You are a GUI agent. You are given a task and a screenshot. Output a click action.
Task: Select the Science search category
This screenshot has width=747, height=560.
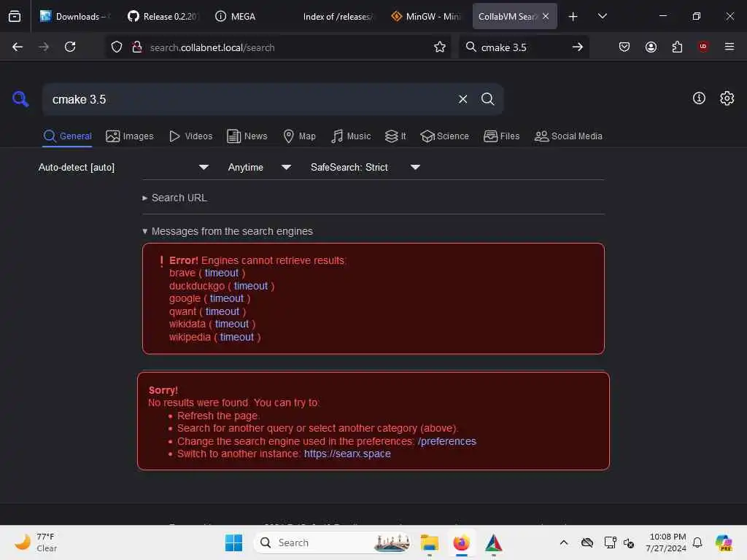point(444,136)
